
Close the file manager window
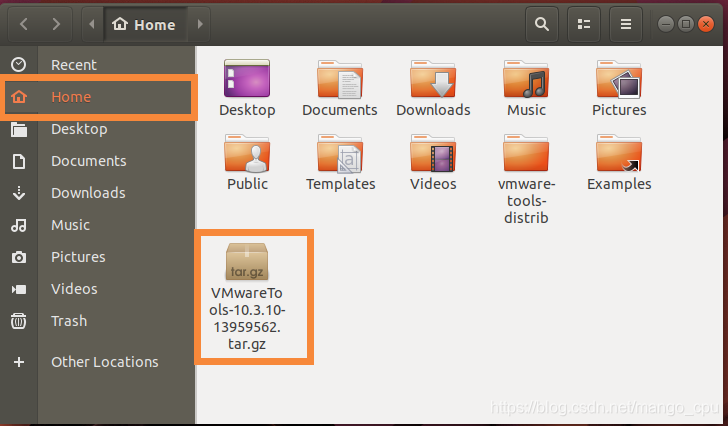pyautogui.click(x=706, y=24)
